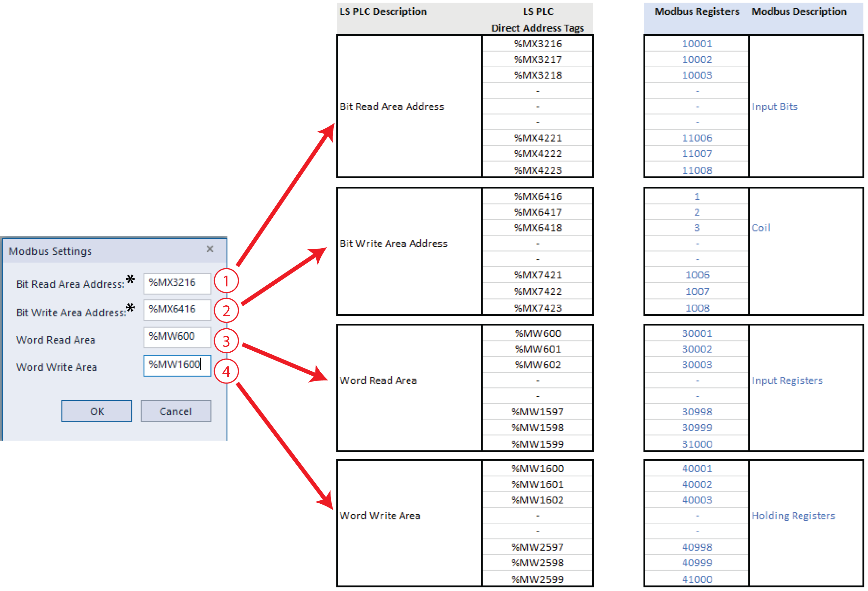
Task: Select the Modbus register 10001 cell
Action: coord(697,44)
